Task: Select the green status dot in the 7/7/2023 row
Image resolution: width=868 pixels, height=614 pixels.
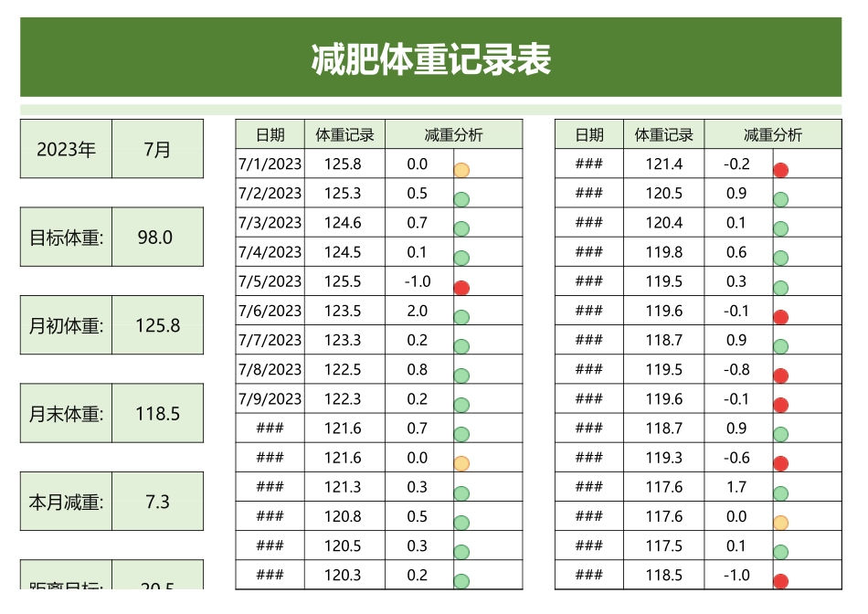Action: [x=461, y=346]
